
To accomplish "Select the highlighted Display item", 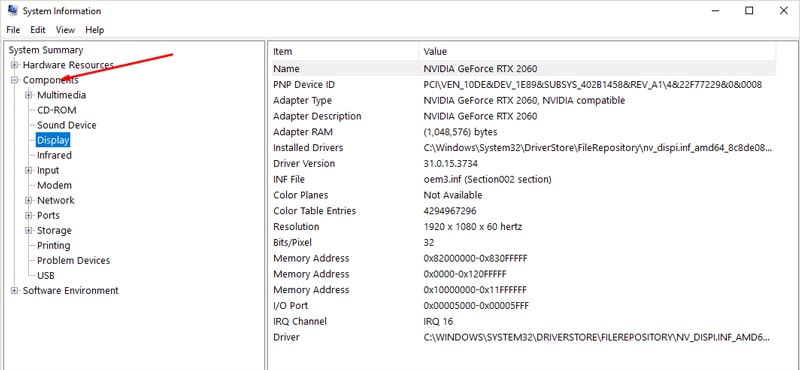I will [x=53, y=140].
